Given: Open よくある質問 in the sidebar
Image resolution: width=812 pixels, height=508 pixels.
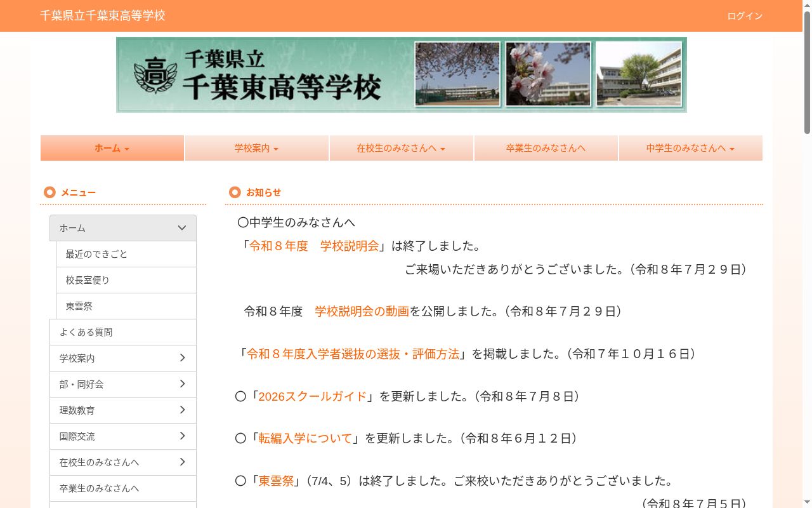Looking at the screenshot, I should [x=123, y=332].
